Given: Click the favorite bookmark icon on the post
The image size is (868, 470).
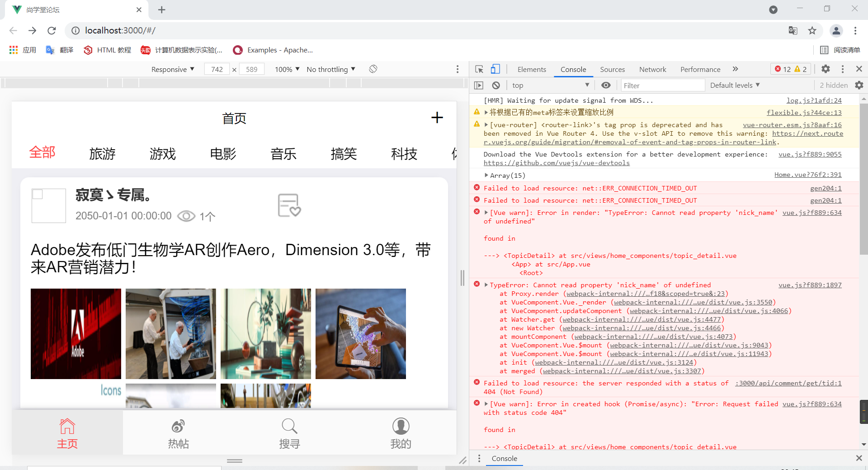Looking at the screenshot, I should tap(289, 205).
